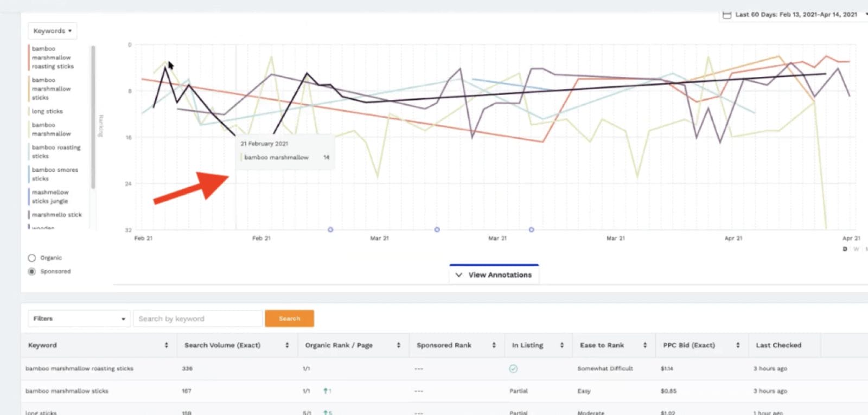
Task: Toggle 'bamboo marshmallow roasting sticks' legend line
Action: 52,58
